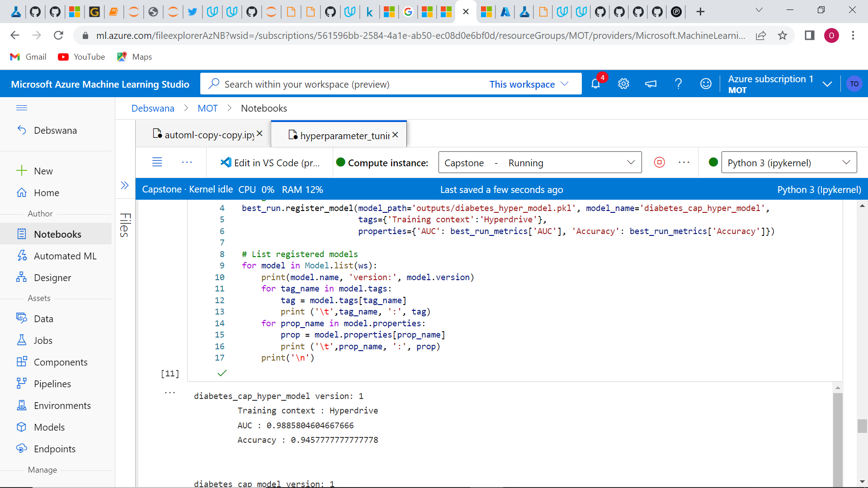This screenshot has height=488, width=868.
Task: Click Edit in VS Code button
Action: [x=270, y=163]
